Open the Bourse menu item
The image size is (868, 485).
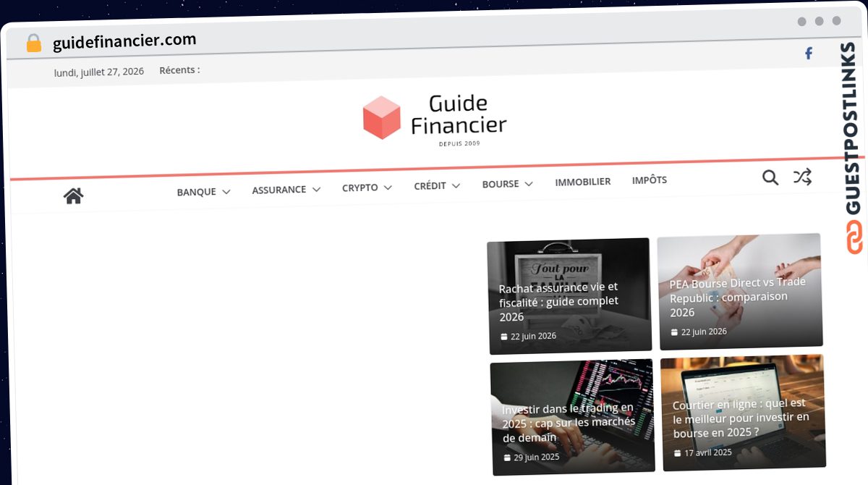click(501, 184)
